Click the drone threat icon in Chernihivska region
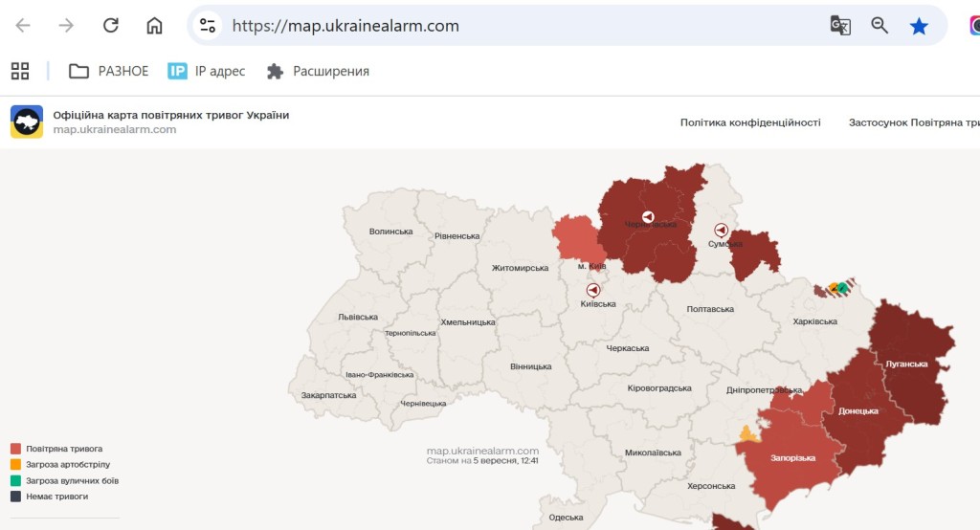This screenshot has width=980, height=530. point(648,218)
